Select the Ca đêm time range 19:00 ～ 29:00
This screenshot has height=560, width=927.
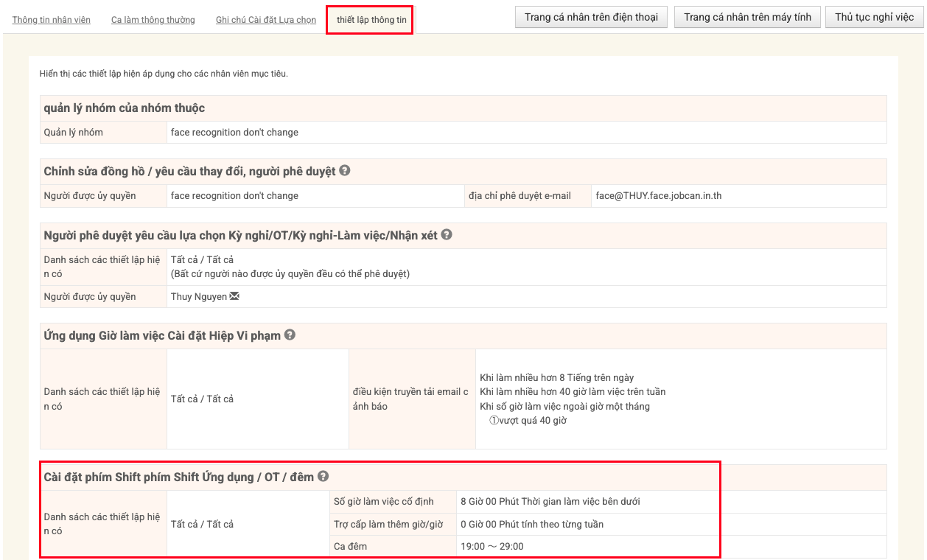(492, 546)
